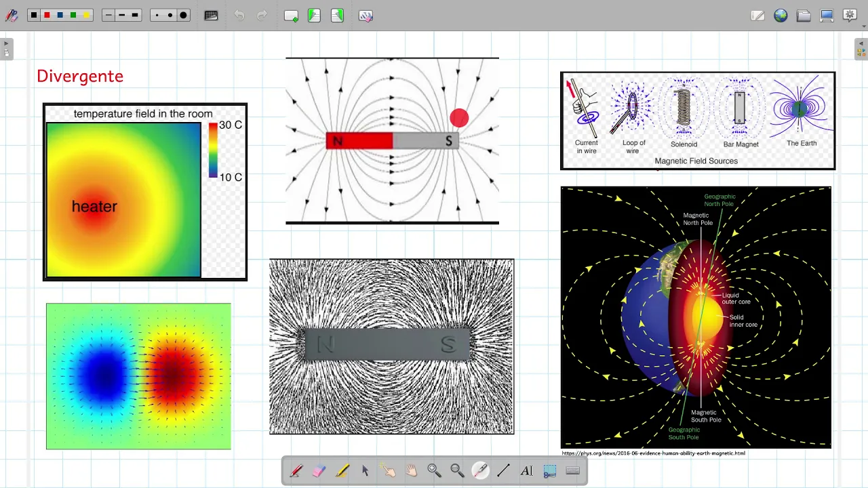Select the arrow selection tool
The width and height of the screenshot is (868, 488).
[x=366, y=470]
